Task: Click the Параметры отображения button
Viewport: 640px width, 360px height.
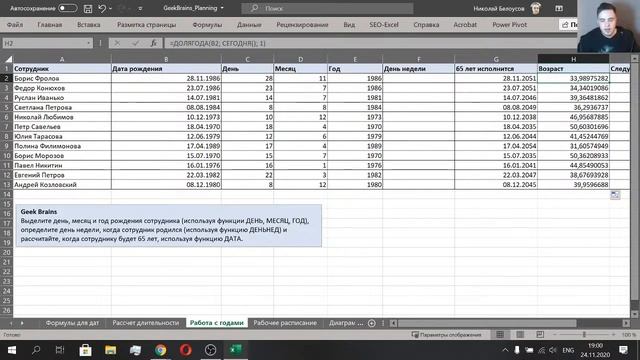Action: [447, 335]
